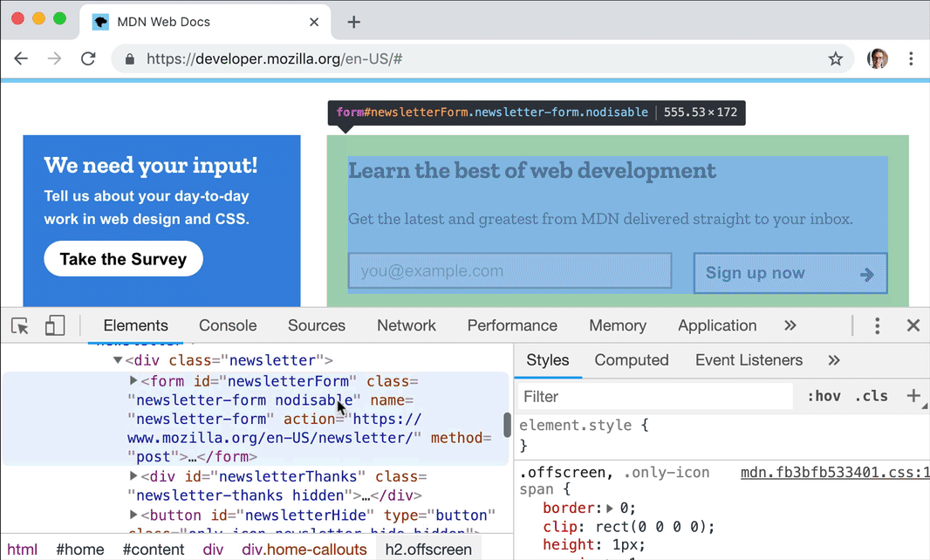Show more DevTools panels via chevron

790,325
